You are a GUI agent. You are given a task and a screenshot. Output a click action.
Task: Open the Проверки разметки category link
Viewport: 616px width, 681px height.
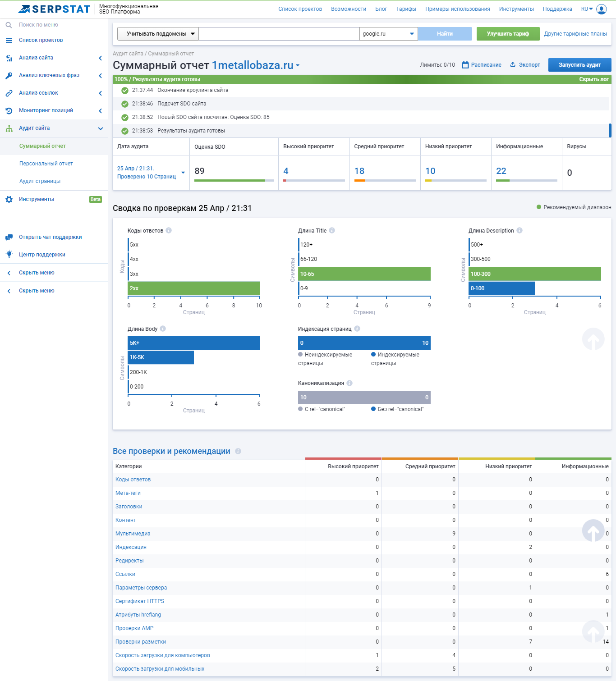pos(141,642)
